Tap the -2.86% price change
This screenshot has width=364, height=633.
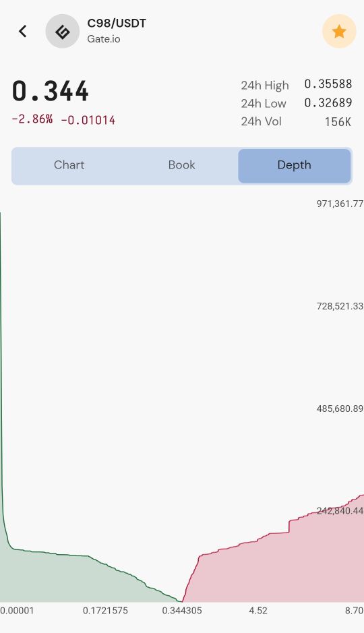(x=32, y=119)
